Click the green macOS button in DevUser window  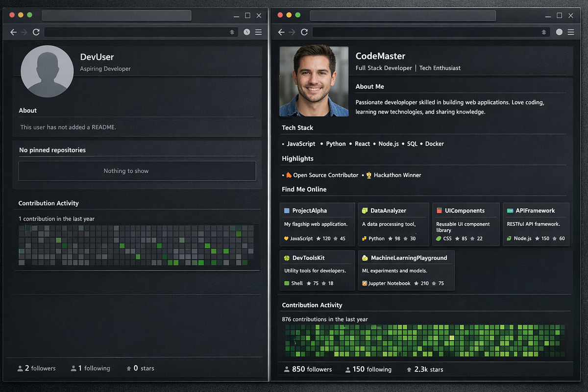click(29, 15)
